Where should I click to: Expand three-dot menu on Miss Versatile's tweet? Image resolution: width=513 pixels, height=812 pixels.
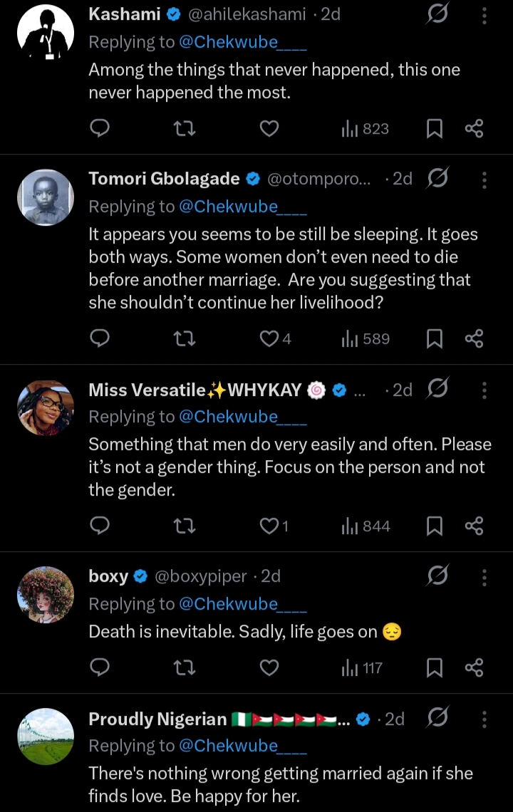(x=484, y=390)
